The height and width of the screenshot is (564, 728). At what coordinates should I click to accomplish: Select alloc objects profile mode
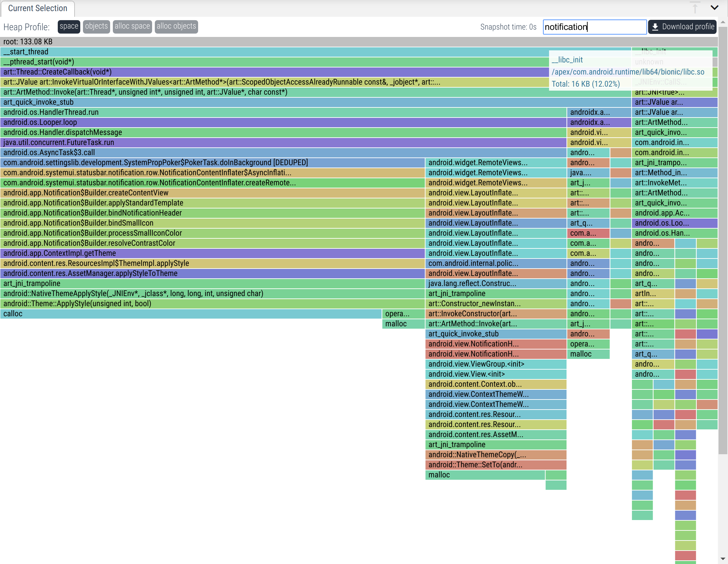[176, 27]
